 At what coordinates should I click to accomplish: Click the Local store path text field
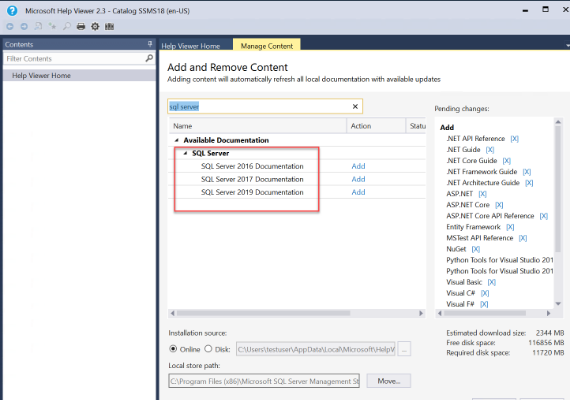pyautogui.click(x=264, y=381)
